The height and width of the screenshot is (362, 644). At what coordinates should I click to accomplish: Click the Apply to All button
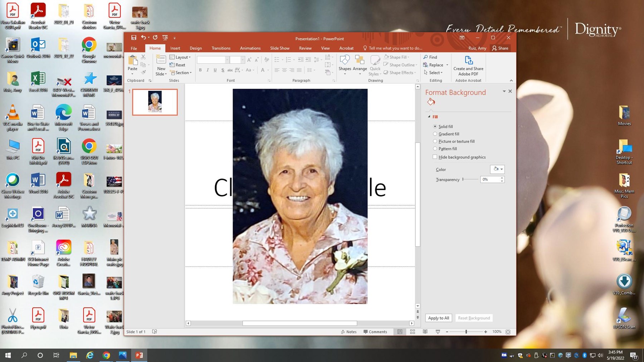click(x=438, y=318)
